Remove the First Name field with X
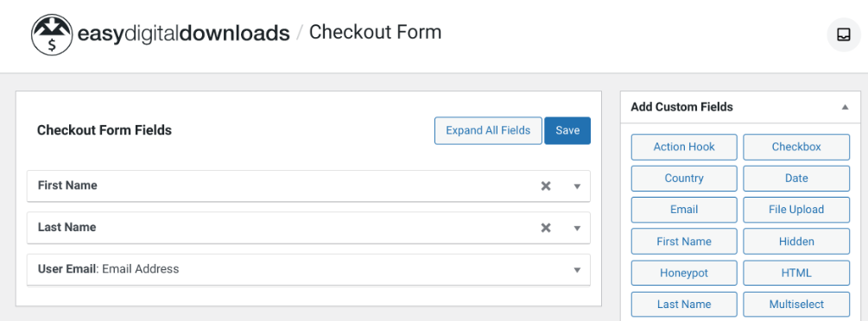This screenshot has width=868, height=321. pos(546,186)
